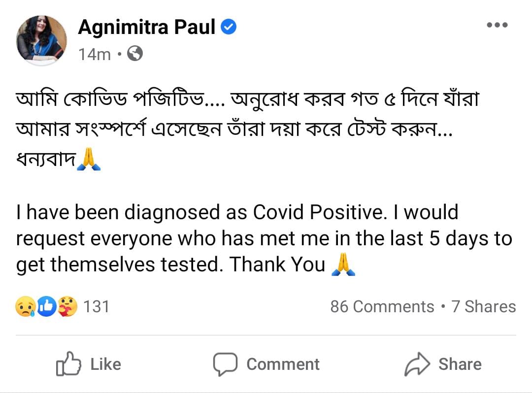Viewport: 532px width, 393px height.
Task: Click the Like button label
Action: point(105,364)
